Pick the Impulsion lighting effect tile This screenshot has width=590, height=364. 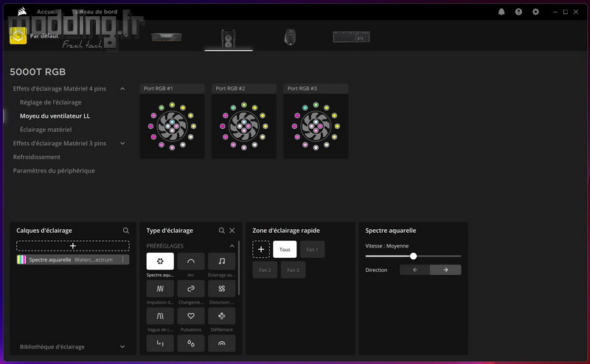click(160, 288)
